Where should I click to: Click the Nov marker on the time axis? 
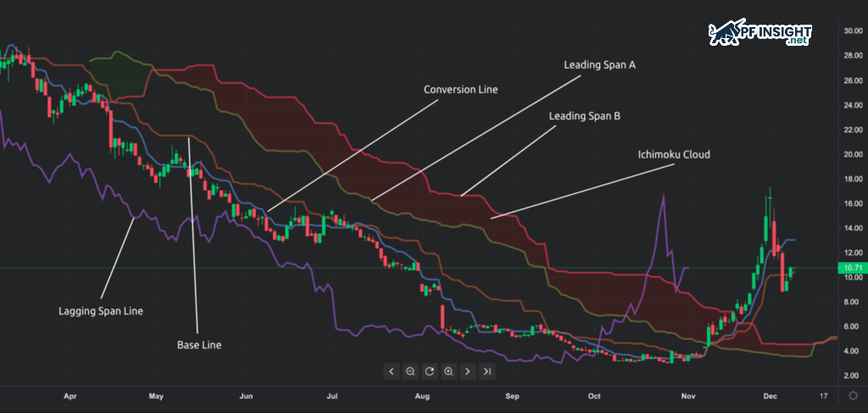pos(687,396)
